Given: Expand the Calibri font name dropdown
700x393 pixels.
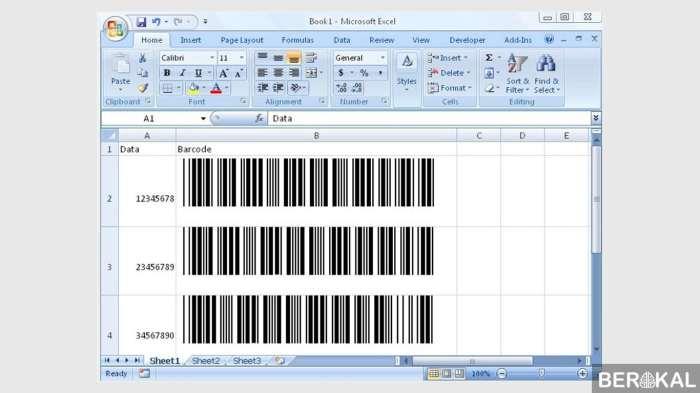Looking at the screenshot, I should click(212, 58).
